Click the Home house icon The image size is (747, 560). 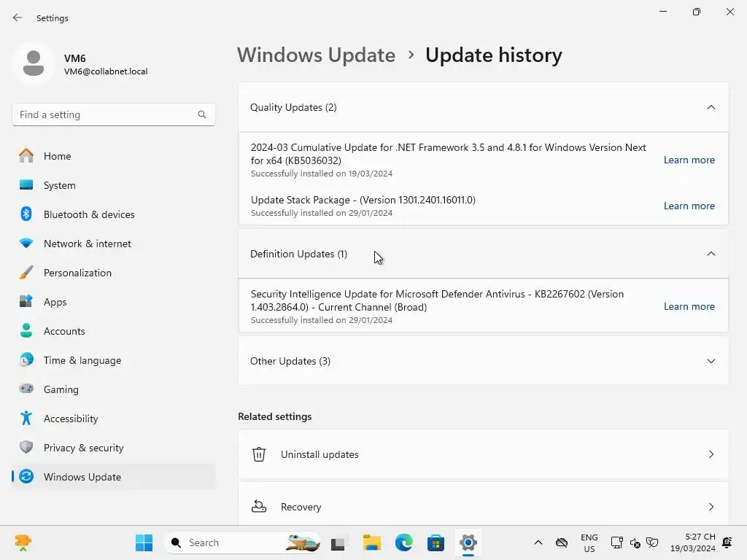[26, 156]
